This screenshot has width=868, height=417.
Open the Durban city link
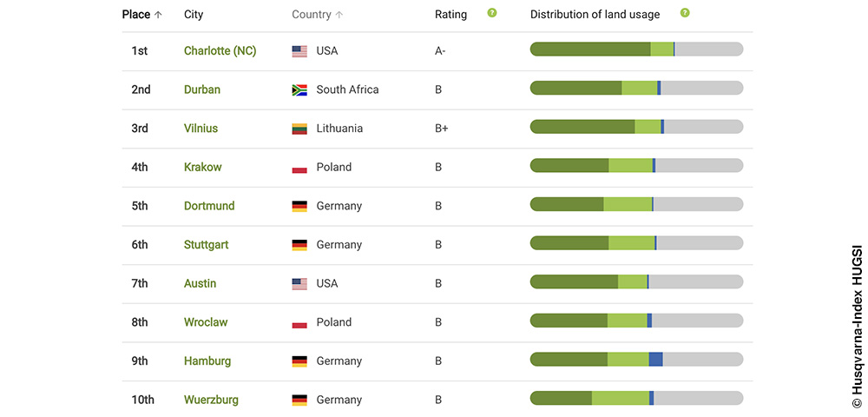pyautogui.click(x=202, y=89)
